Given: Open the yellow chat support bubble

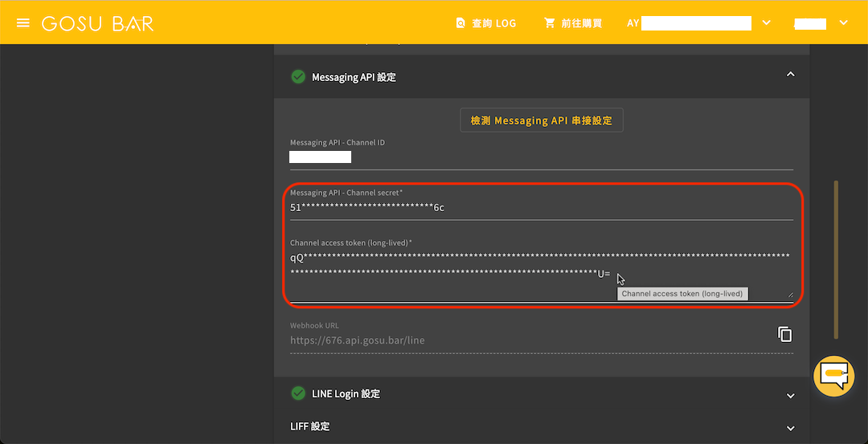Looking at the screenshot, I should [833, 376].
